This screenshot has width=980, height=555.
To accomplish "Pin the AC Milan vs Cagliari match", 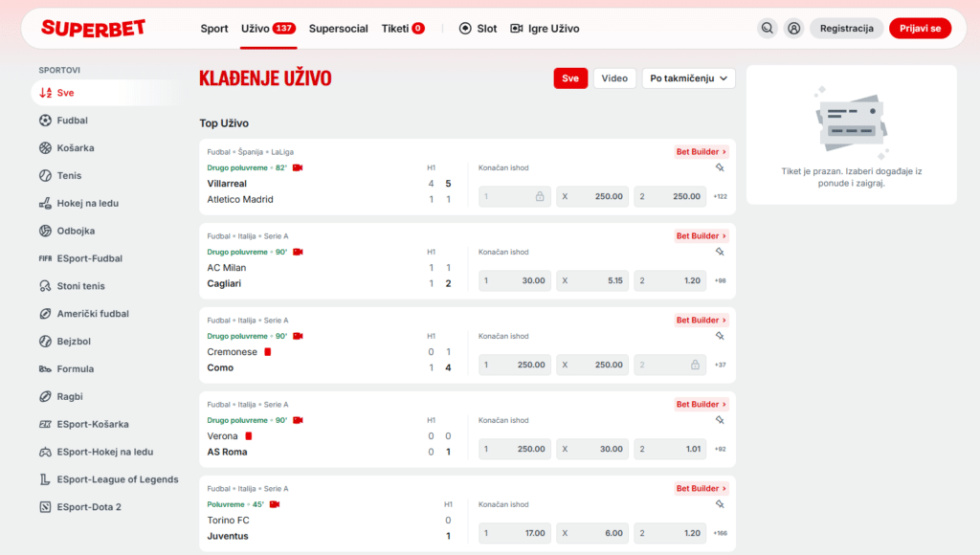I will pyautogui.click(x=720, y=252).
